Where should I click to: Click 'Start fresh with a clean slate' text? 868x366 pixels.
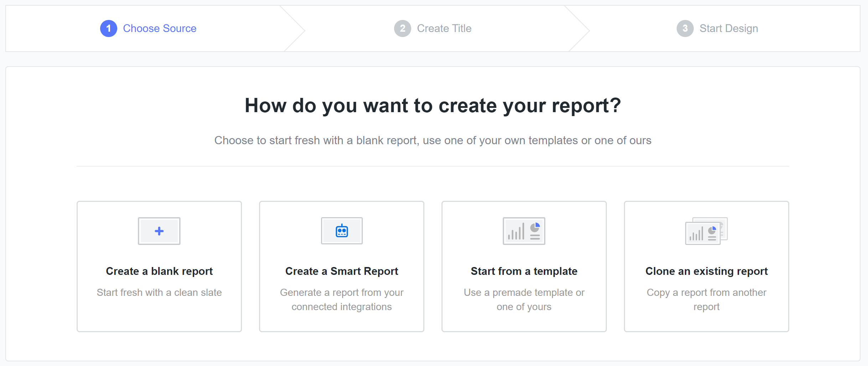[159, 293]
